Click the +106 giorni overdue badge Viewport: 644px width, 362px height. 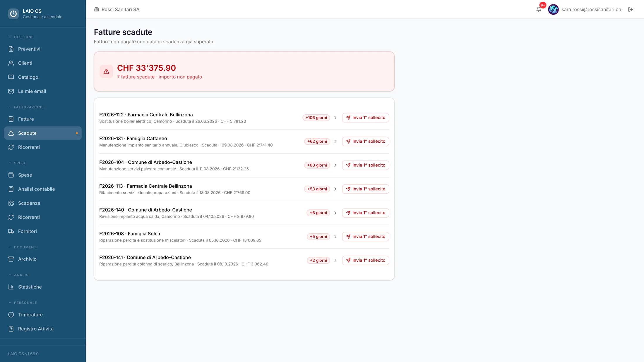click(x=316, y=118)
